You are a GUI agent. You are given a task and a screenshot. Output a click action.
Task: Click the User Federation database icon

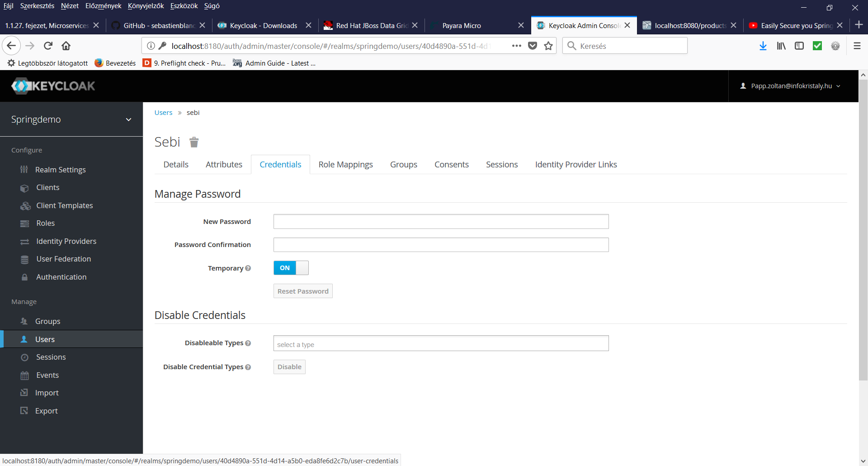click(24, 259)
